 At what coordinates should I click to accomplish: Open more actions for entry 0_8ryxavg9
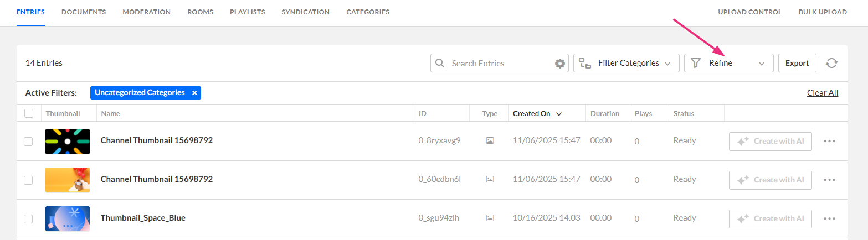coord(829,141)
